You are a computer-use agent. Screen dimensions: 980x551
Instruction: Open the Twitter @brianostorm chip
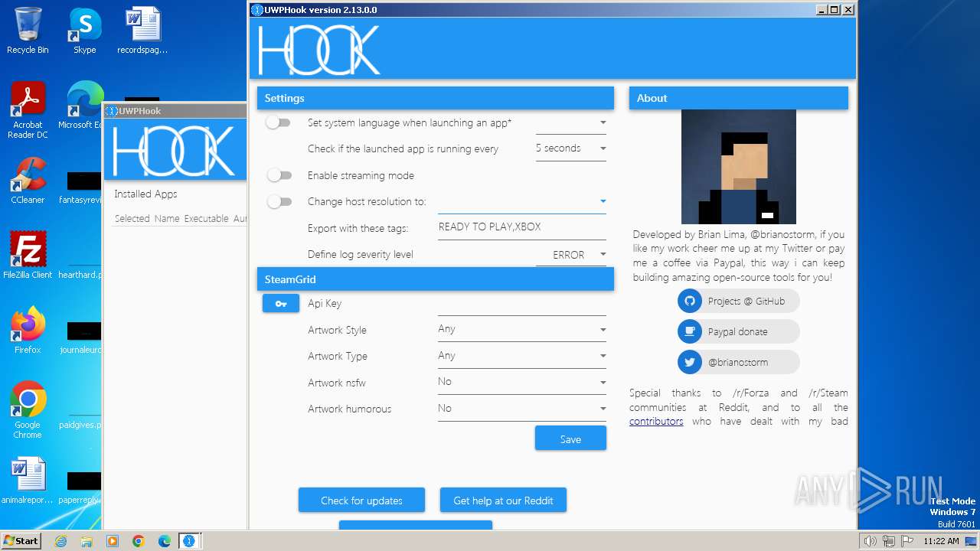pos(738,362)
